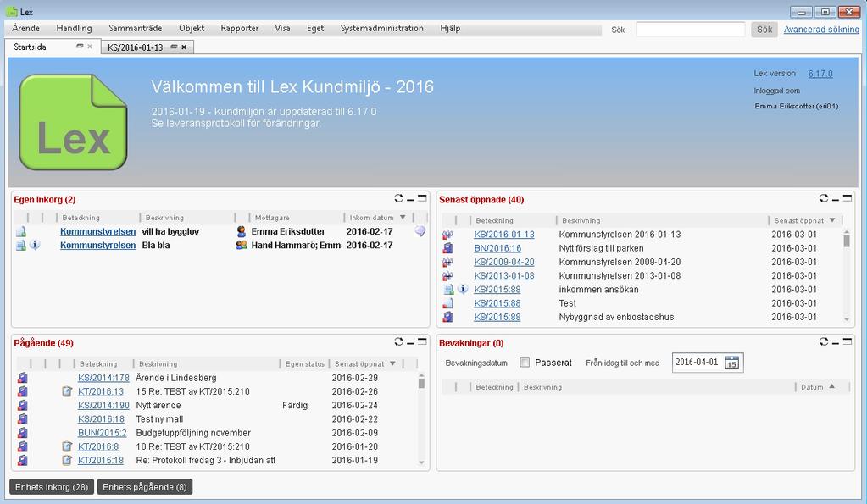Click the note icon beside KT/2016:8

[x=67, y=446]
